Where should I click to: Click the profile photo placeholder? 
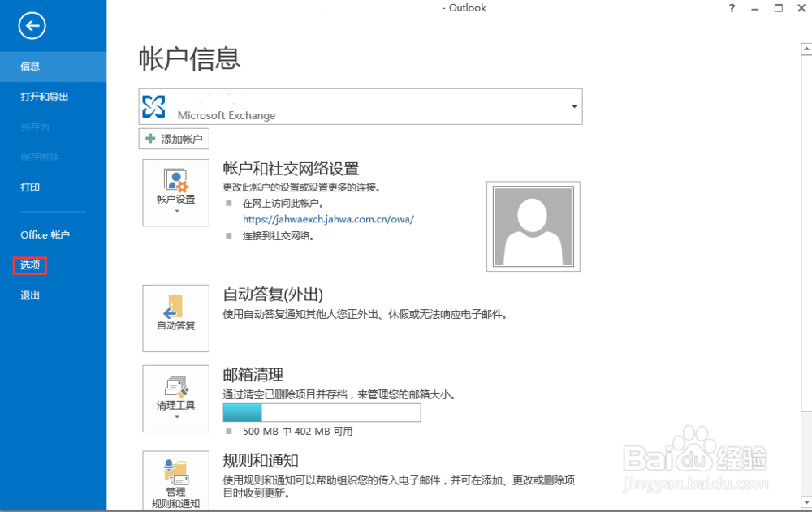(533, 226)
